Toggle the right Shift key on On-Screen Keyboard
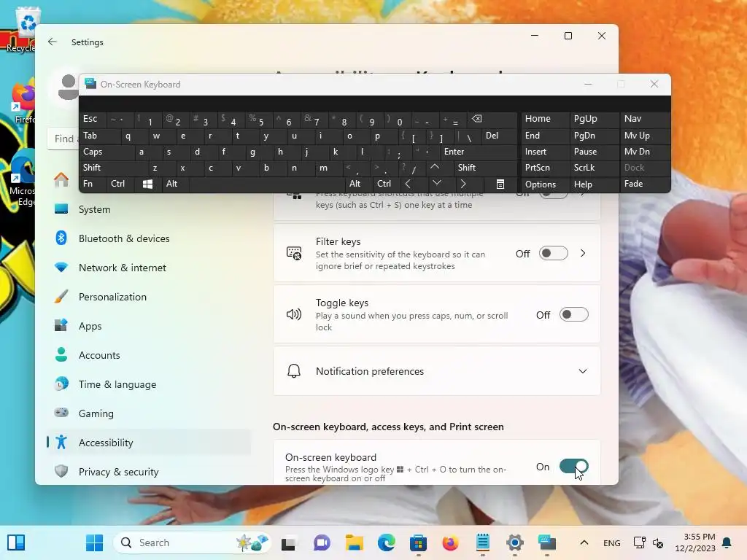Image resolution: width=747 pixels, height=560 pixels. [485, 168]
